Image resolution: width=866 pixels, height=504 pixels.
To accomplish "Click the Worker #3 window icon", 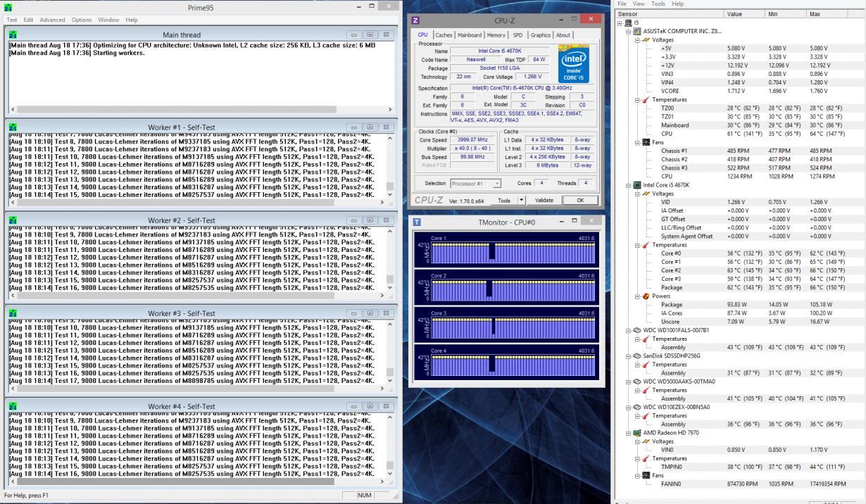I will (12, 313).
